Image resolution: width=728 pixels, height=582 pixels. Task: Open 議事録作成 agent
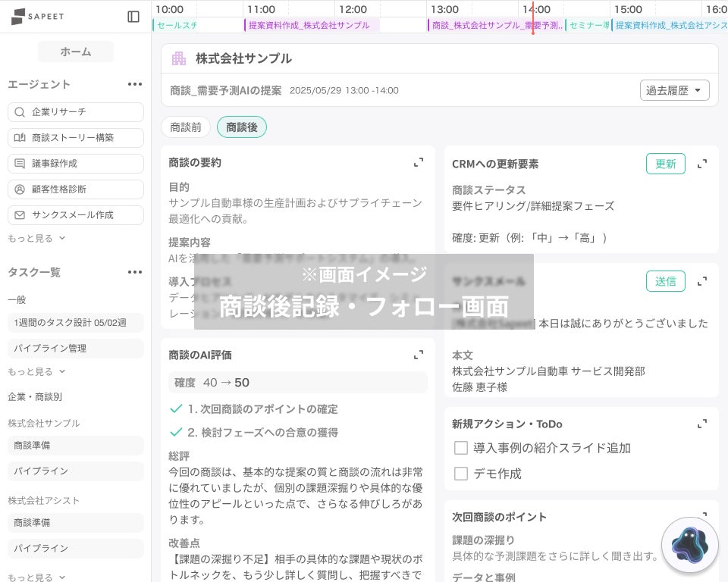[x=76, y=164]
